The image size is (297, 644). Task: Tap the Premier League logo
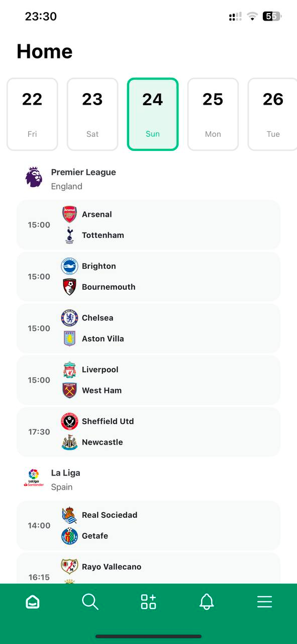click(33, 178)
